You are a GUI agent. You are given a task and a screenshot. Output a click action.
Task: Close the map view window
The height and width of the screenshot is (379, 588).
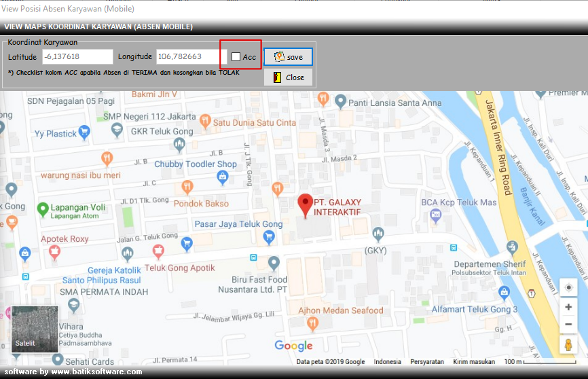click(x=288, y=77)
